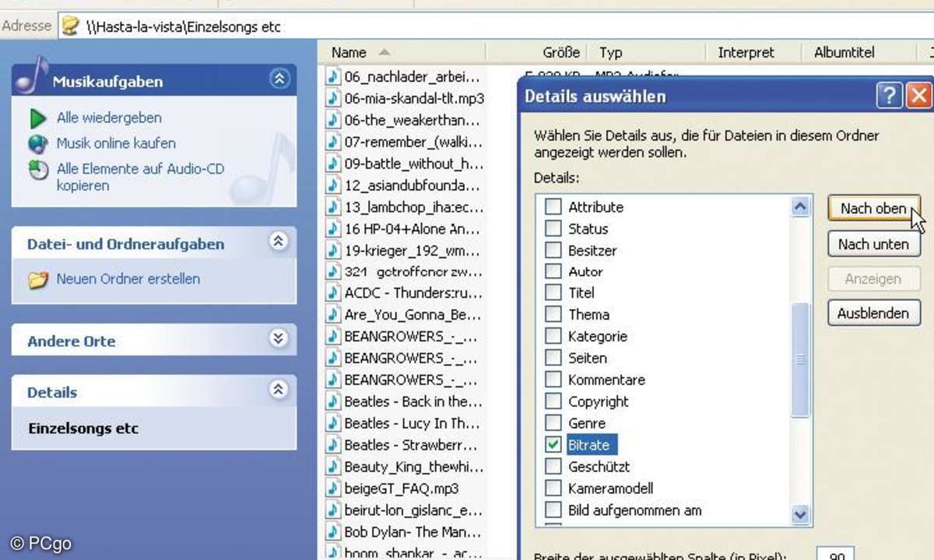Click the music icon of 07-remember_(walki file
The width and height of the screenshot is (934, 560).
[x=333, y=142]
